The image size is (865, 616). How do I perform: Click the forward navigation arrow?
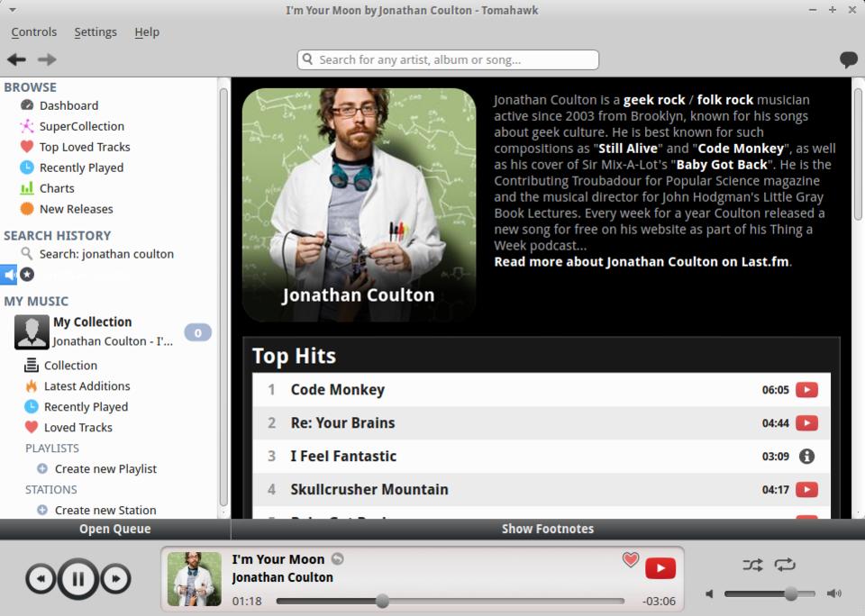click(x=47, y=59)
